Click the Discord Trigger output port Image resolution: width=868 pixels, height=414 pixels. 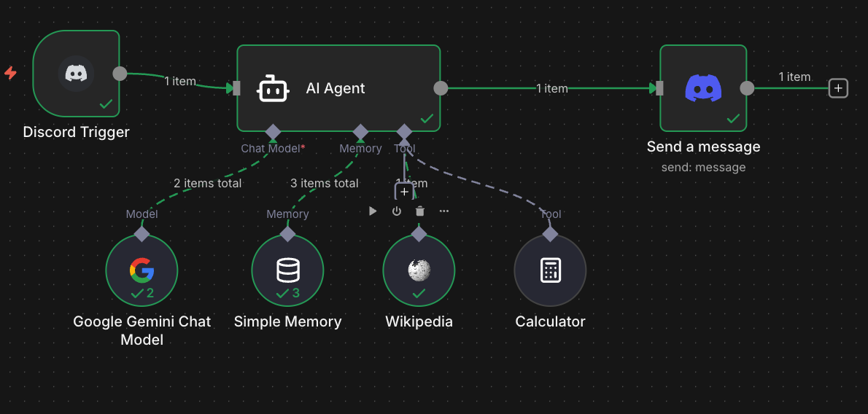tap(120, 74)
